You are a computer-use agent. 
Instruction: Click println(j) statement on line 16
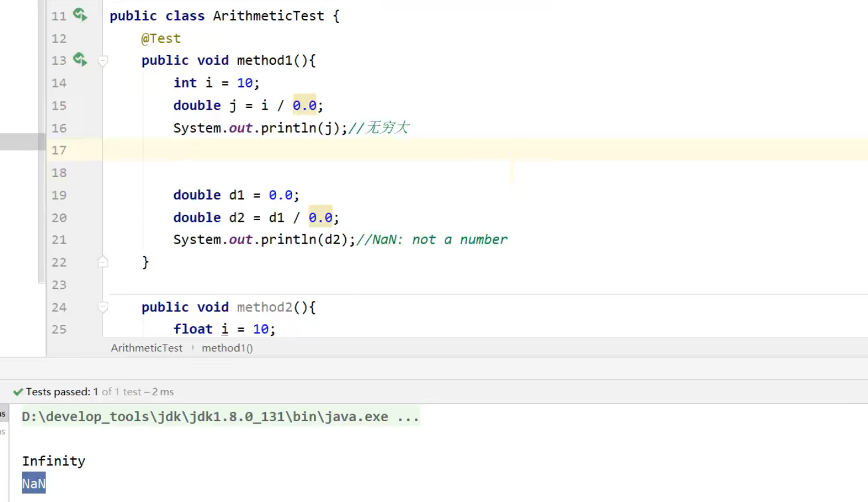click(x=260, y=128)
